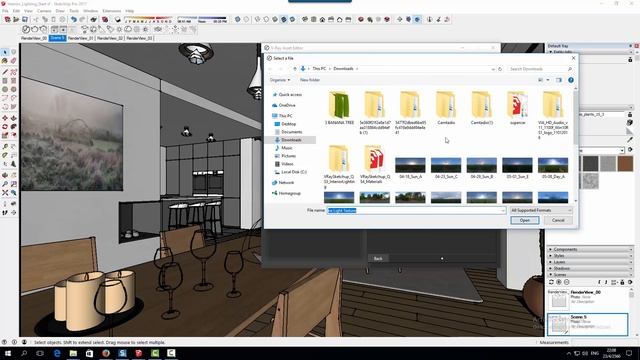Open All Supported Formats dropdown
Viewport: 640px width, 360px height.
pos(541,210)
